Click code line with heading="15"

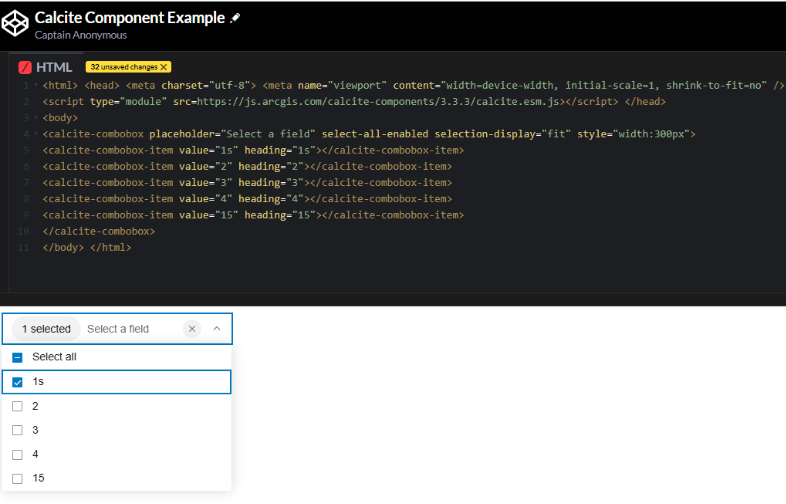(x=253, y=215)
